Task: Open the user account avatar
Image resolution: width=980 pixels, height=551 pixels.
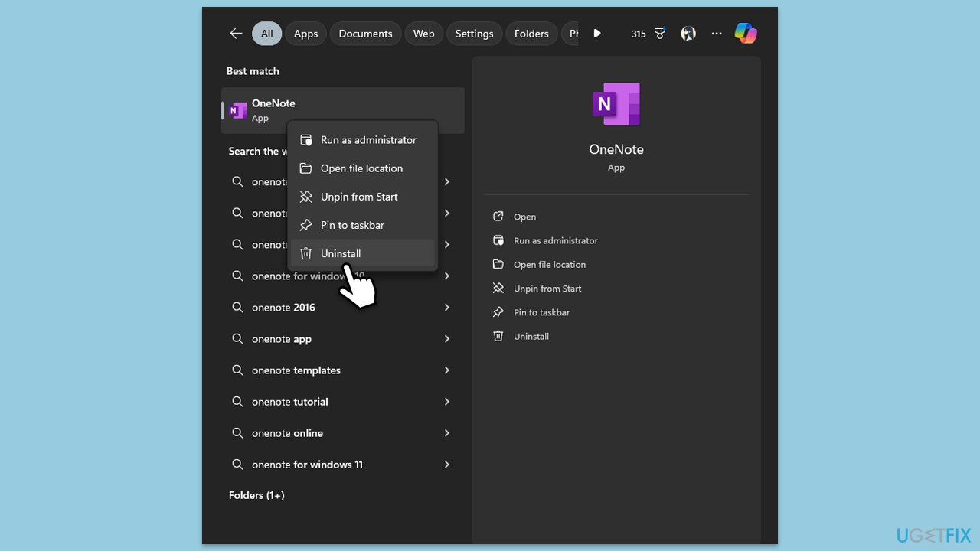Action: click(688, 34)
